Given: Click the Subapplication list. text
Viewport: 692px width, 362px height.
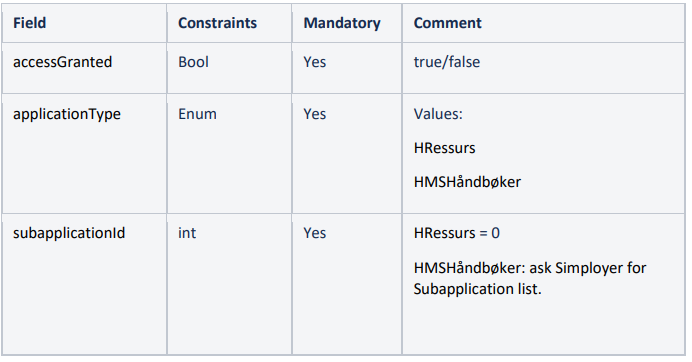Looking at the screenshot, I should 478,289.
